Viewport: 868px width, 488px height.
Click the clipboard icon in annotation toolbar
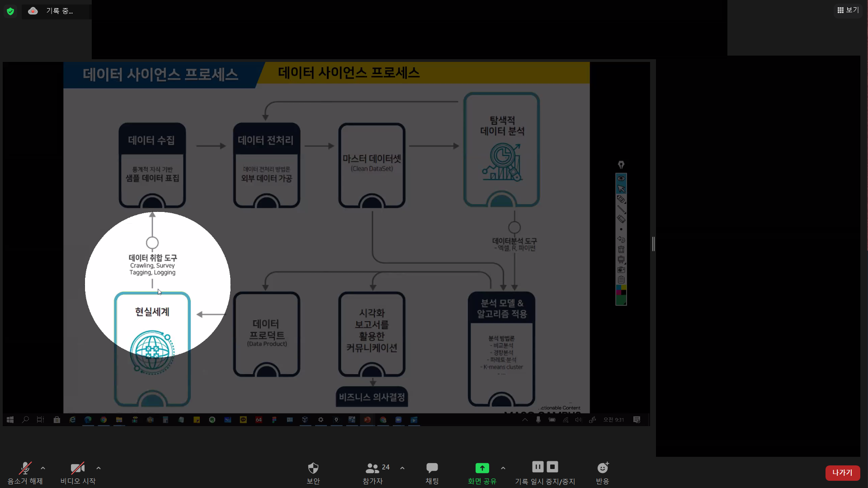pos(621,280)
